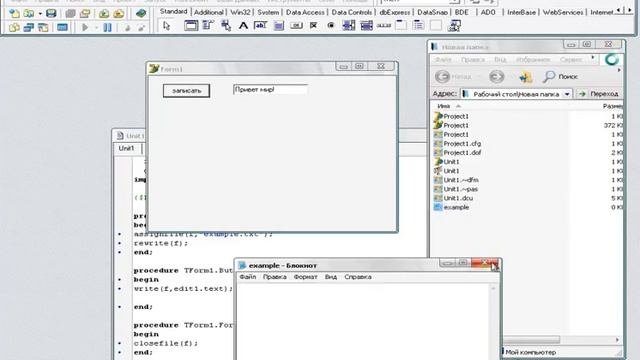The width and height of the screenshot is (640, 360).
Task: Toggle breakpoint gutter dot beside rewrite(f);
Action: click(x=120, y=243)
